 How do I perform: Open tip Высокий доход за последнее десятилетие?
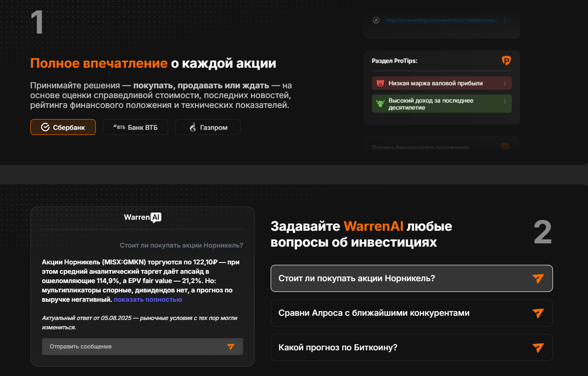click(x=442, y=104)
